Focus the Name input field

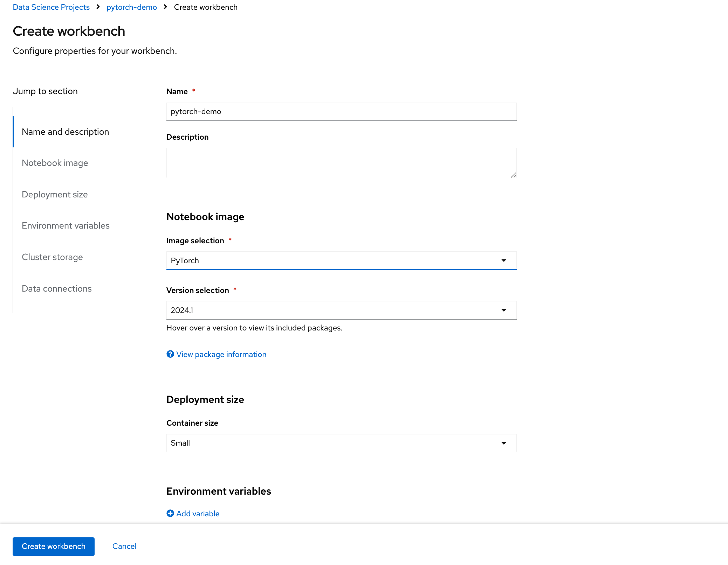point(341,112)
